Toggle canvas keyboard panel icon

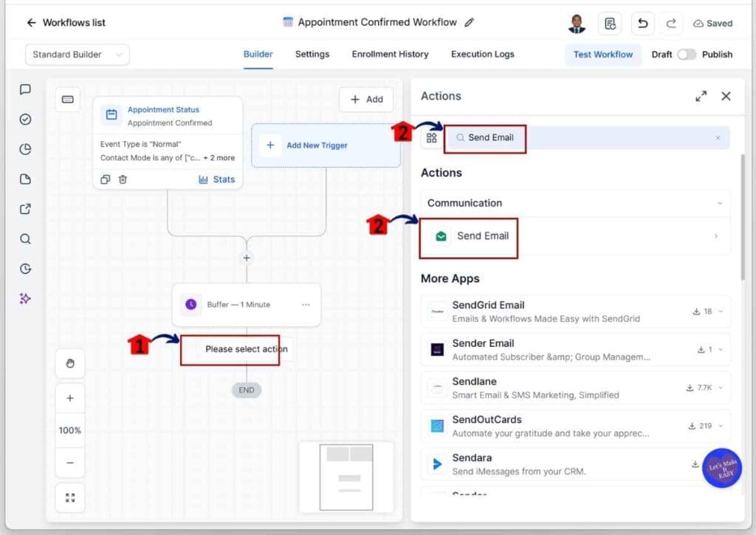coord(67,100)
